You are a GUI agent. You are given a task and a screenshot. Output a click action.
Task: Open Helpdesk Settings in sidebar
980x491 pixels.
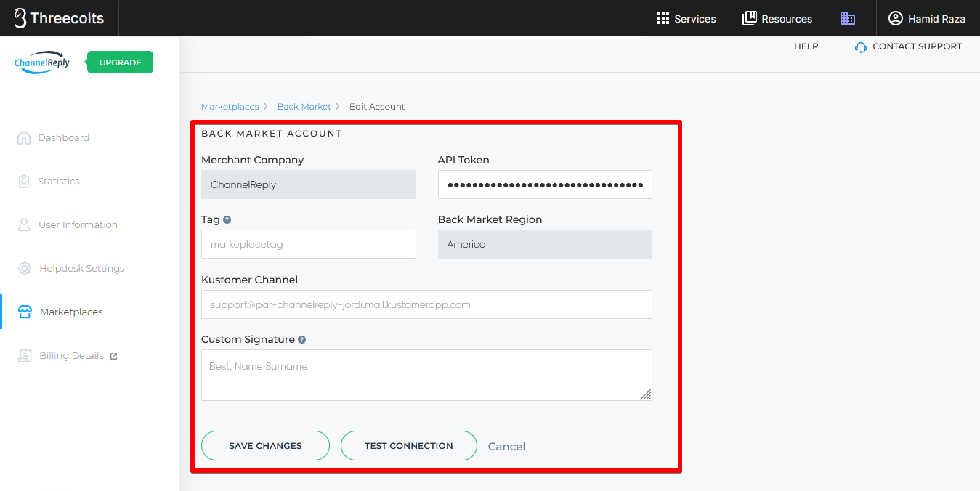(x=81, y=268)
